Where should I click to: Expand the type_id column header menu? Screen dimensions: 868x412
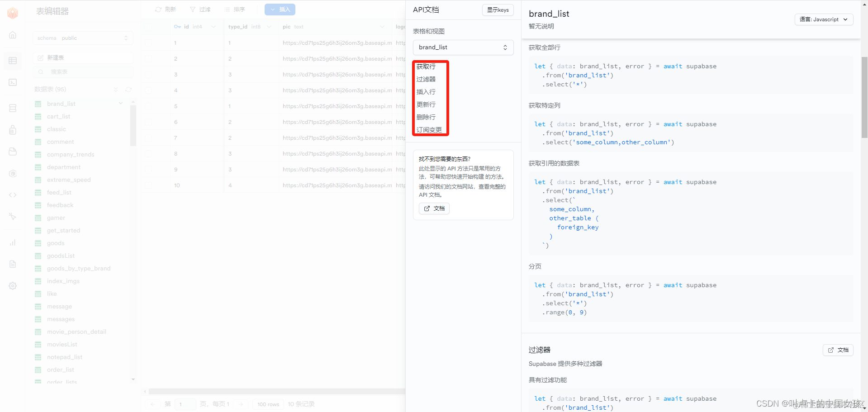click(x=269, y=27)
